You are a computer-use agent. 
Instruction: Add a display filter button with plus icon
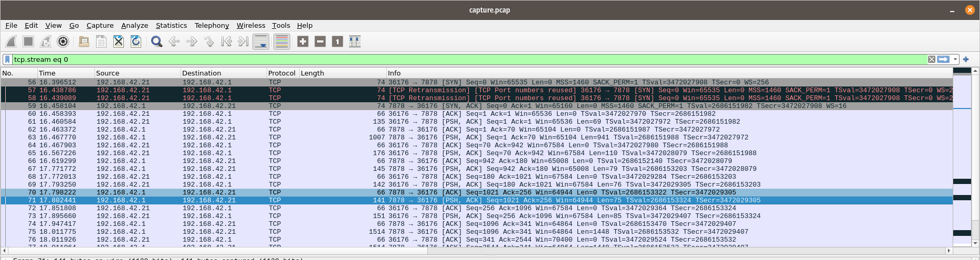pyautogui.click(x=966, y=59)
